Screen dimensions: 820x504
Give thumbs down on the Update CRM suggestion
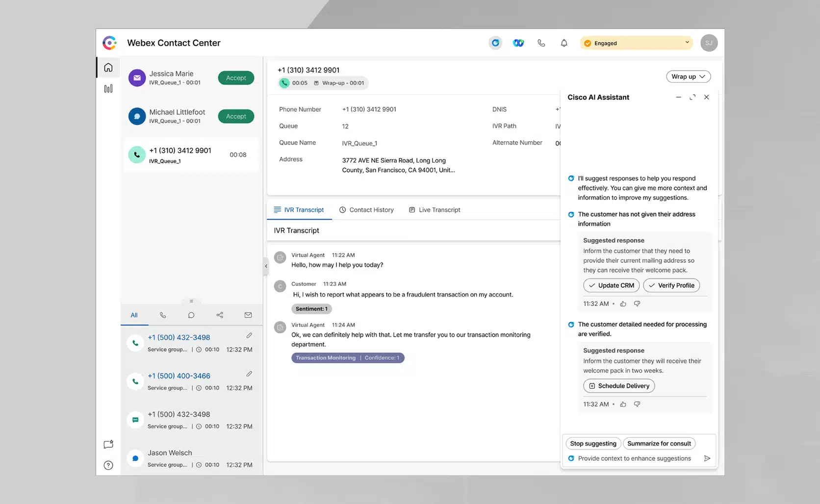(x=637, y=304)
